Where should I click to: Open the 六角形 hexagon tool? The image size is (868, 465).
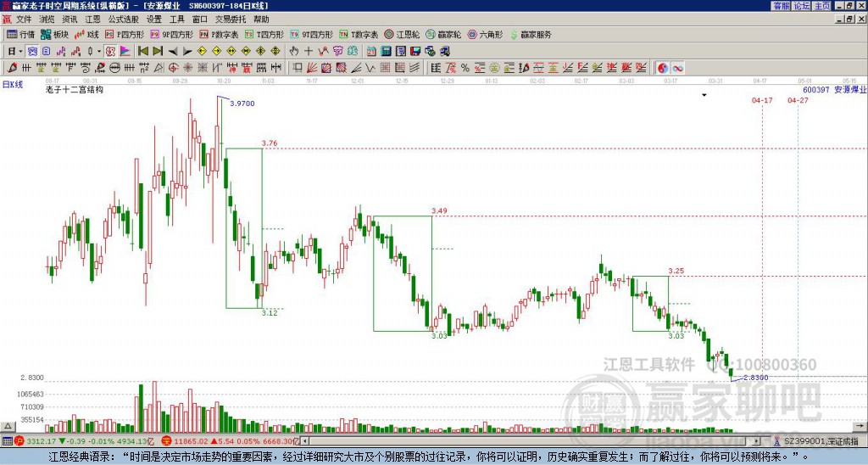(x=485, y=34)
